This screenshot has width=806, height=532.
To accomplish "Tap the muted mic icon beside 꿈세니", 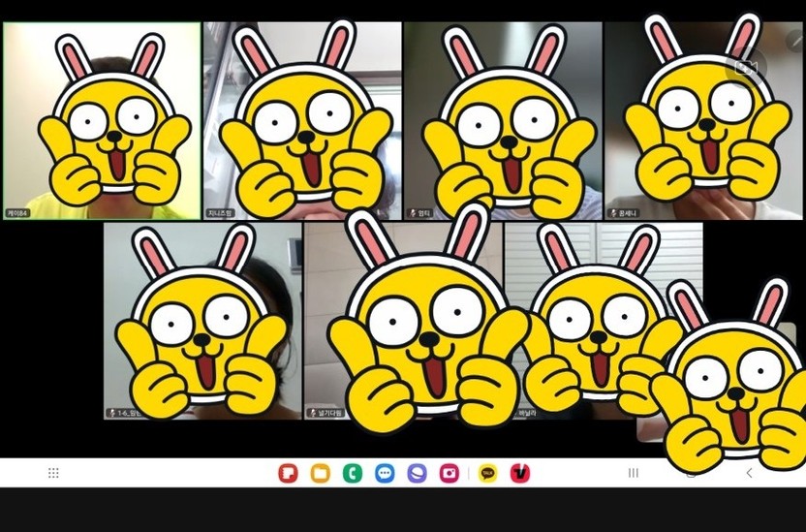I will pos(613,213).
